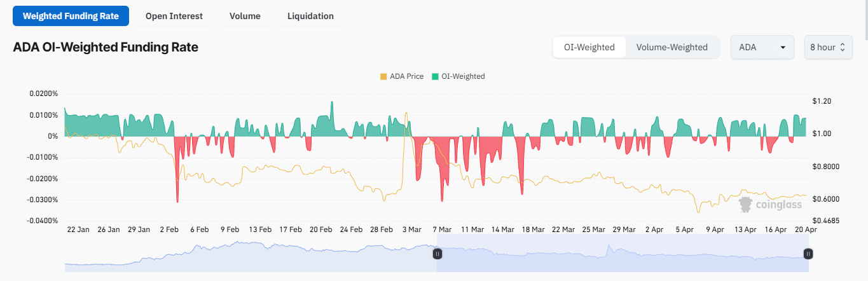Hide the ADA Price series via legend text
Screen dimensions: 868x281
tap(406, 76)
